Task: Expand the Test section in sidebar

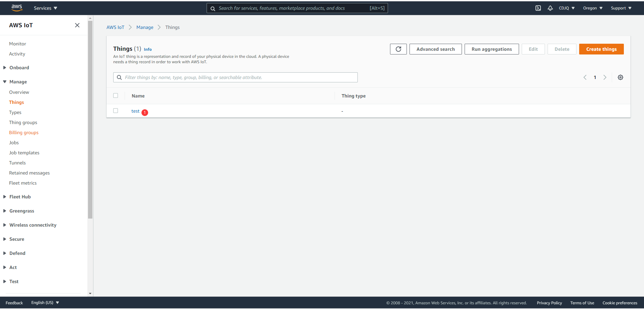Action: click(5, 281)
